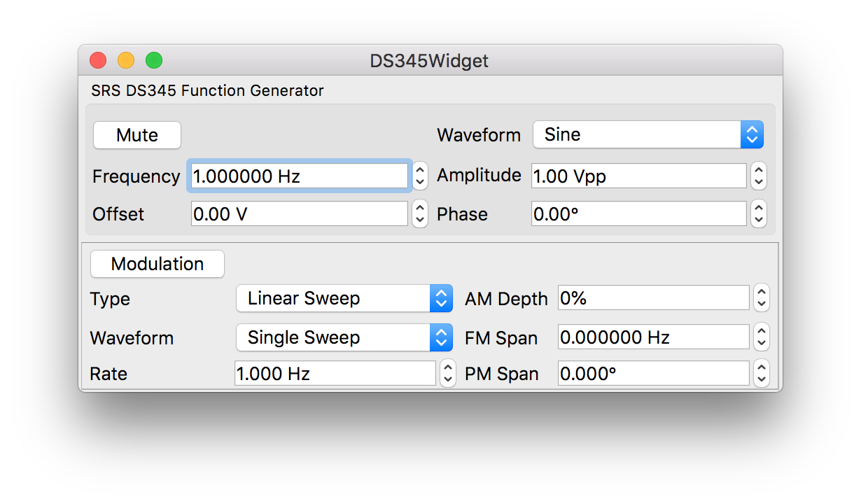Toggle the Mute button
Viewport: 861px width, 504px height.
[x=137, y=135]
